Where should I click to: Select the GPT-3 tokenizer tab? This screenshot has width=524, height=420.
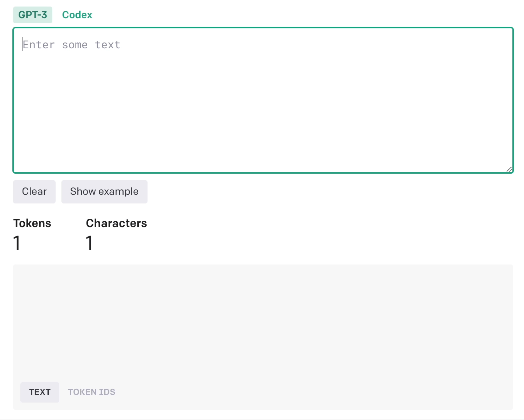33,15
